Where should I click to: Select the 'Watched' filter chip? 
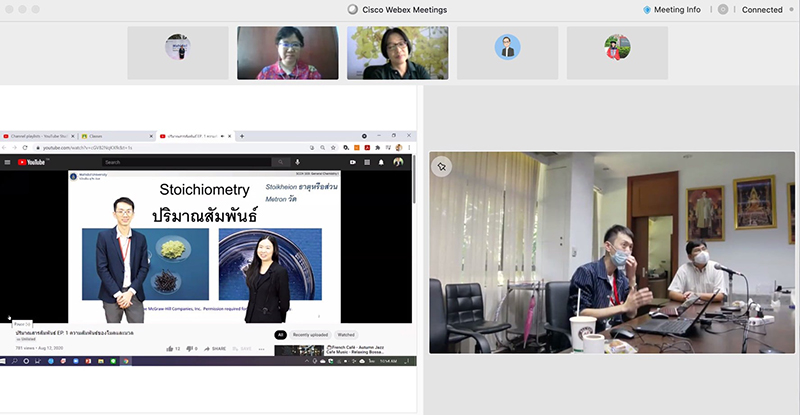pos(346,335)
